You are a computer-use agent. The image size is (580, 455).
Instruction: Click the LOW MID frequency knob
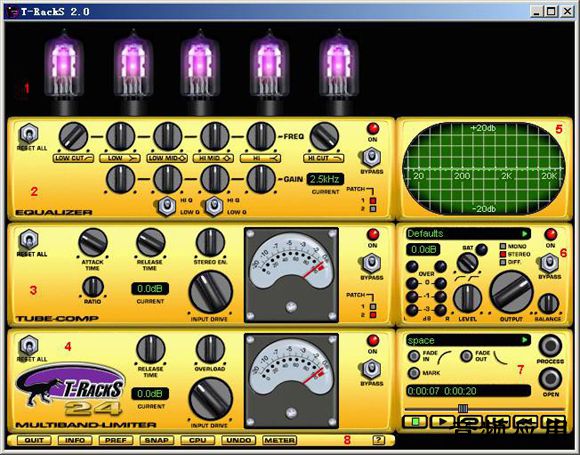click(x=168, y=136)
